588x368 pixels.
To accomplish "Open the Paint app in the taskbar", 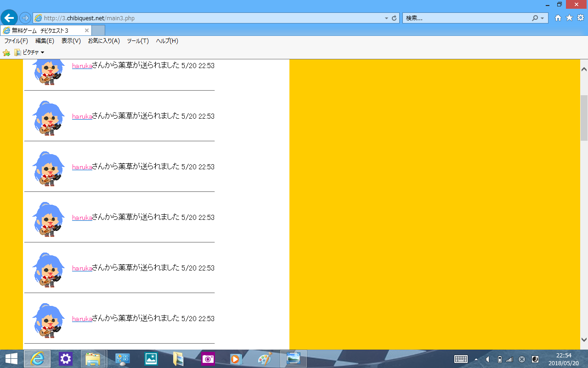I will (265, 359).
